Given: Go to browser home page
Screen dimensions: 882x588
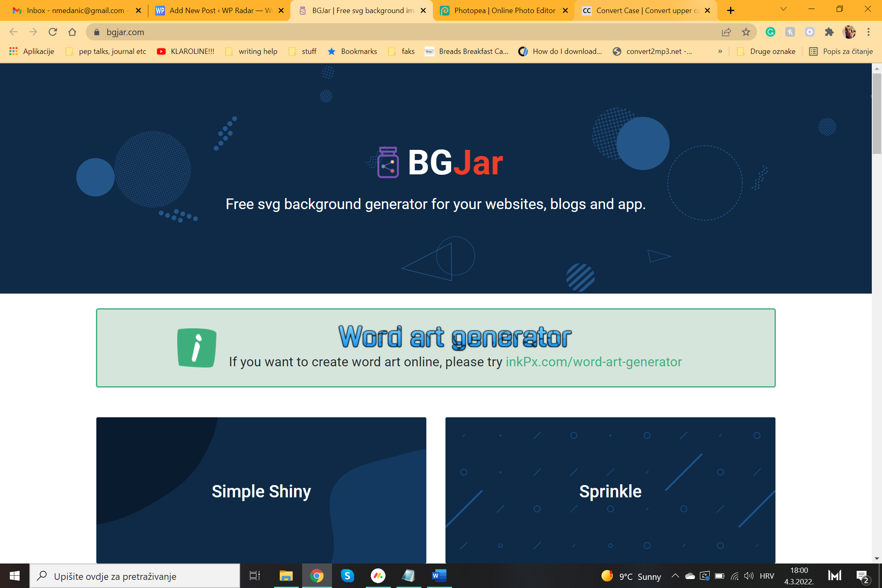Looking at the screenshot, I should tap(72, 32).
